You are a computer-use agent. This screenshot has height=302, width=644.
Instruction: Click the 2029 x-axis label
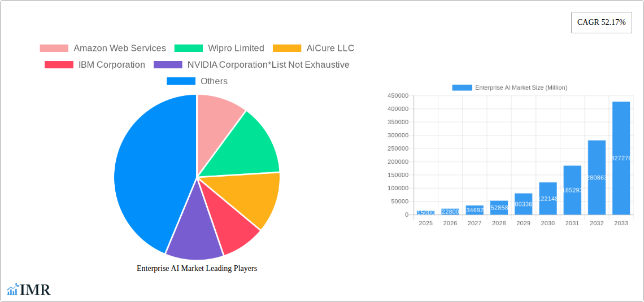[x=523, y=223]
